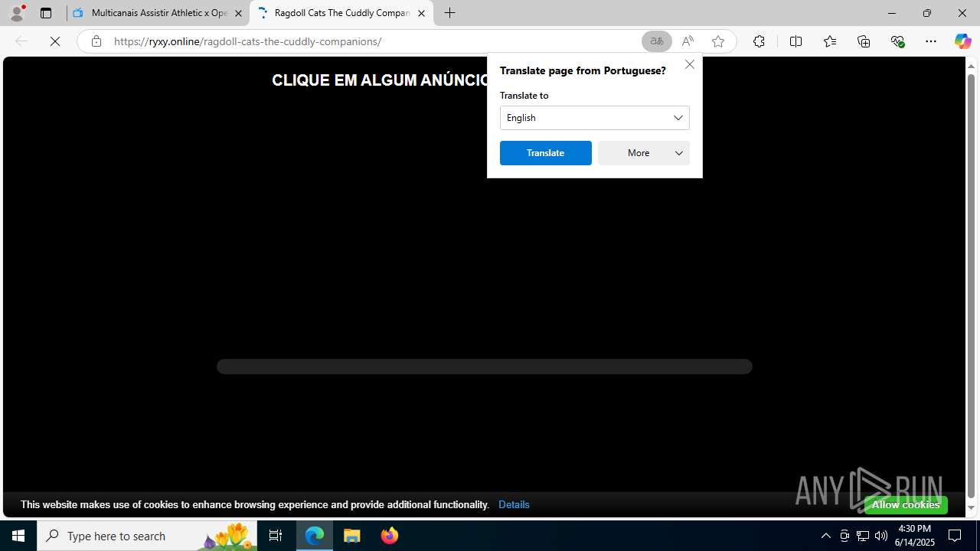The width and height of the screenshot is (980, 551).
Task: Open the browser profile icon
Action: pyautogui.click(x=17, y=13)
